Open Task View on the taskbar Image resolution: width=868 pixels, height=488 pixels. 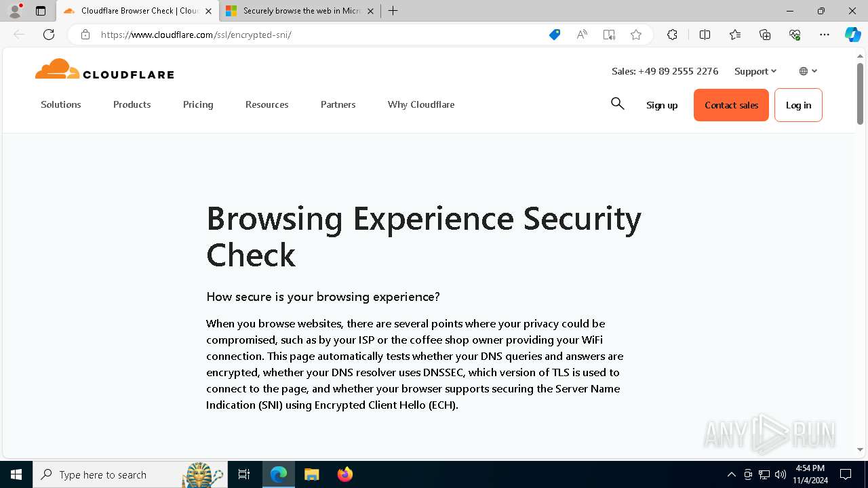point(244,474)
